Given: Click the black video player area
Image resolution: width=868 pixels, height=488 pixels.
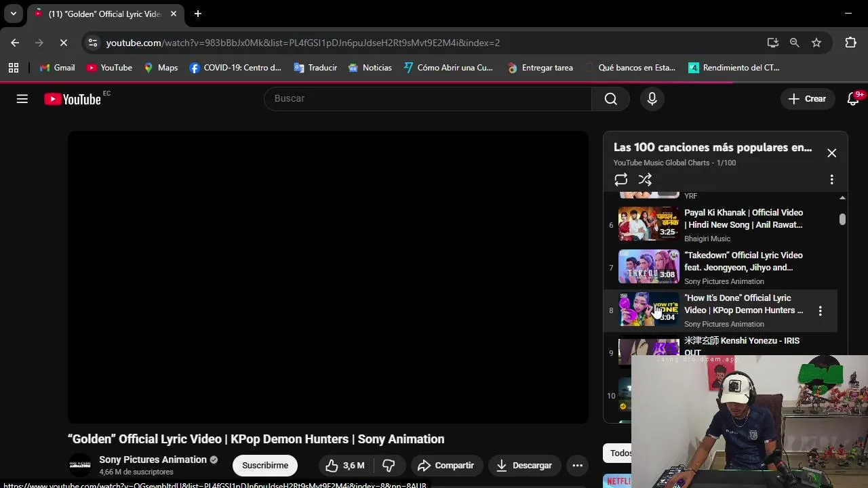Looking at the screenshot, I should [x=328, y=277].
